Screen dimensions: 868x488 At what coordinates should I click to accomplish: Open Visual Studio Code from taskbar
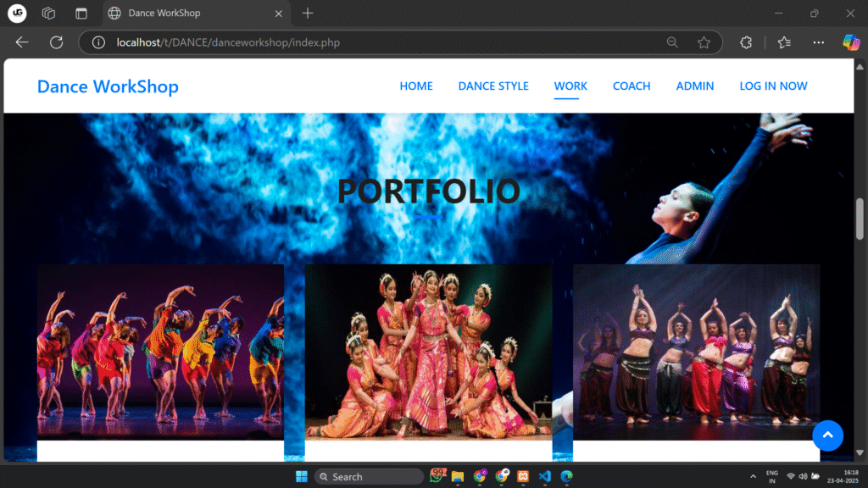coord(545,476)
